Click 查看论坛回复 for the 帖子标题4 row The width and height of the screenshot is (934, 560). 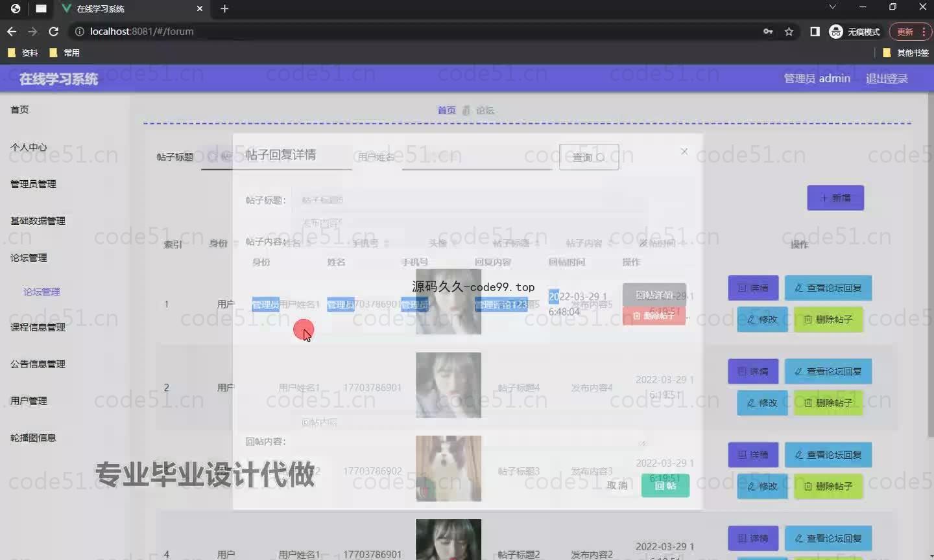tap(828, 371)
